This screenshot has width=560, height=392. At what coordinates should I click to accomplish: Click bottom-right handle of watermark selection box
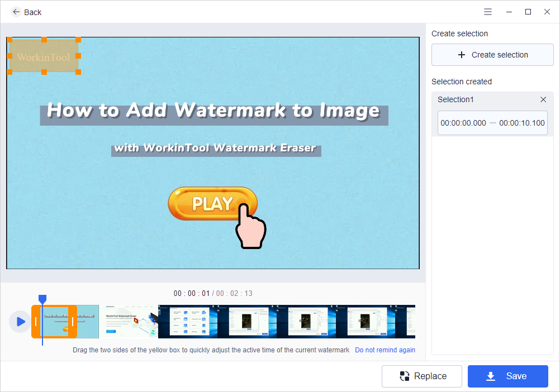tap(78, 72)
